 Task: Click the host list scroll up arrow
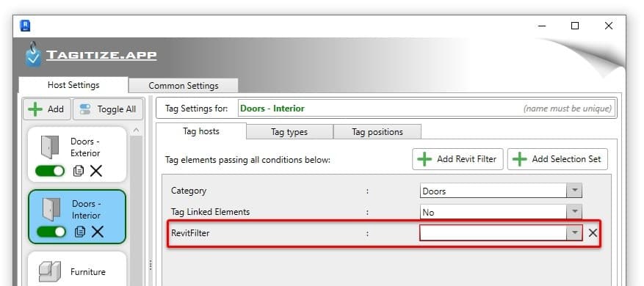137,130
